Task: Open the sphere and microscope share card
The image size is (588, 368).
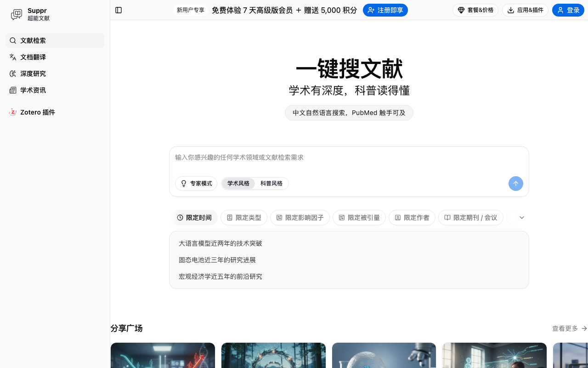Action: [x=384, y=355]
